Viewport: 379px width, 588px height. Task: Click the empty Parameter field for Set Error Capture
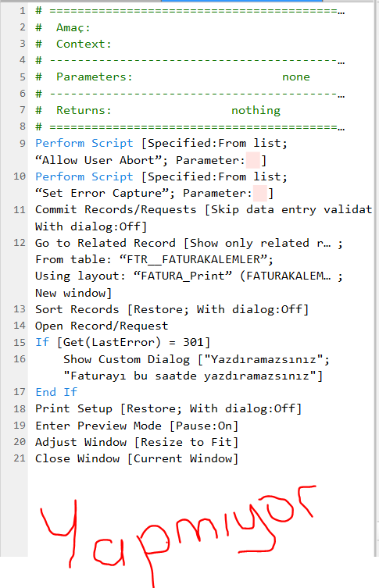tap(260, 194)
